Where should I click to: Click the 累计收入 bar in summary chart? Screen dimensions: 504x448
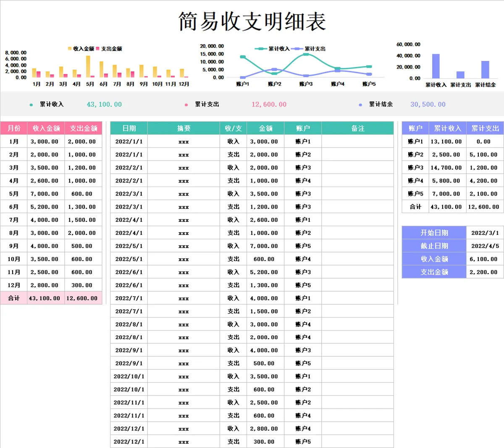[436, 66]
